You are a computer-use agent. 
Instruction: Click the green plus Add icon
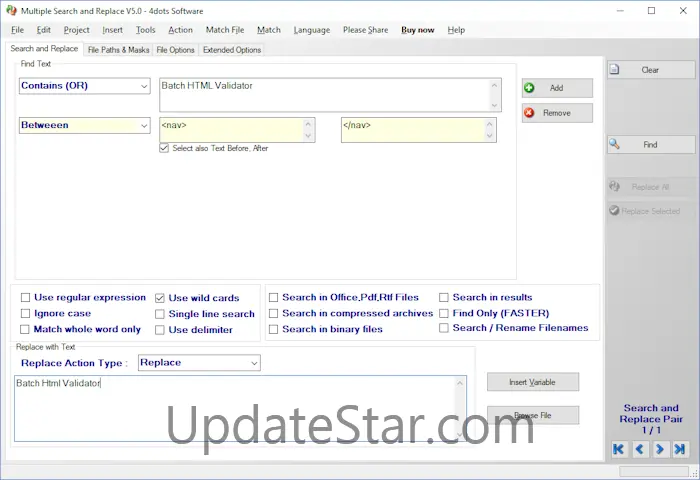(529, 88)
